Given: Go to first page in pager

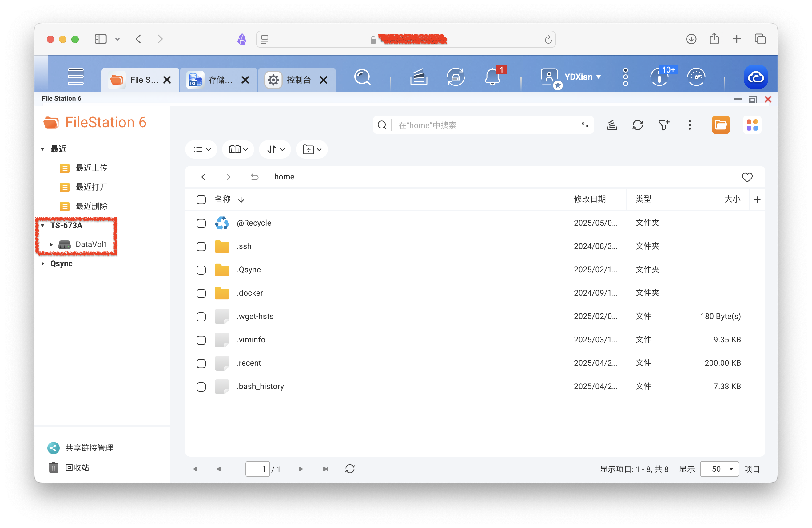Looking at the screenshot, I should 195,469.
